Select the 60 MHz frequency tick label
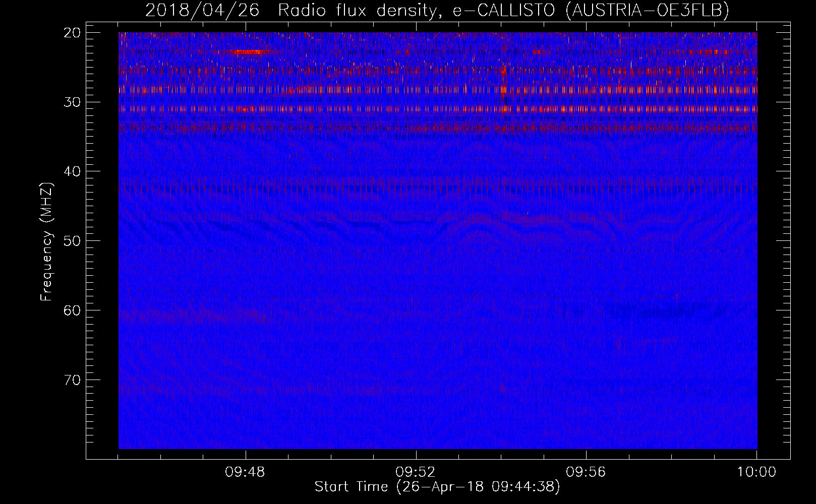Screen dimensions: 816x504 pyautogui.click(x=73, y=310)
